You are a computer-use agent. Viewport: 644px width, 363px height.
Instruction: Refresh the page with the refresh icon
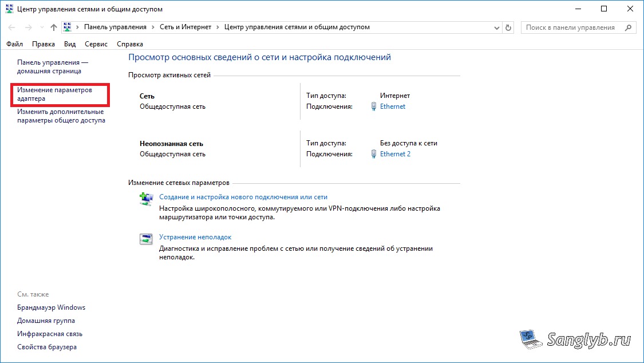pos(508,27)
